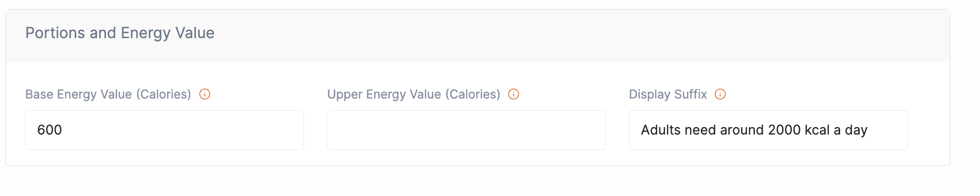Click the "Display Suffix" label text
The width and height of the screenshot is (980, 196).
click(x=668, y=94)
